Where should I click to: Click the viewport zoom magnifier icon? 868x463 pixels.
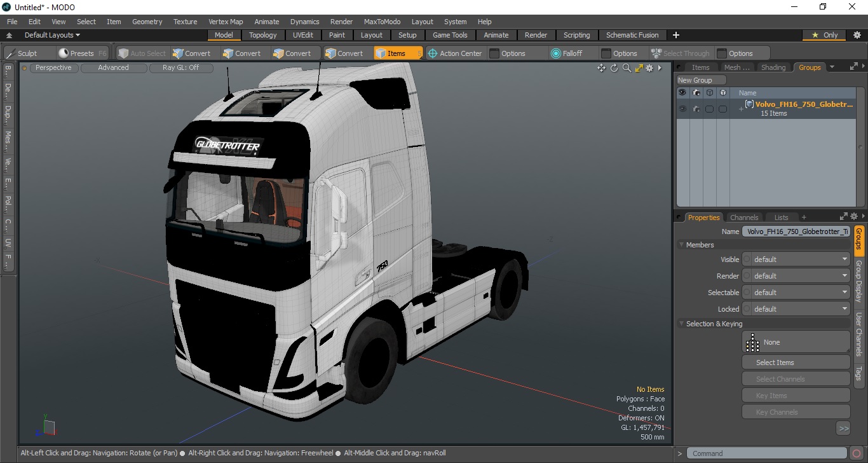[x=627, y=68]
